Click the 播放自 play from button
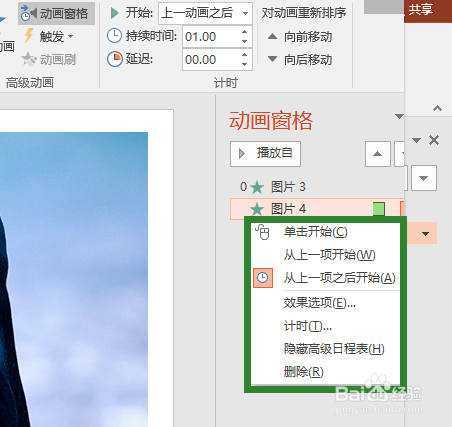452x427 pixels. click(265, 154)
